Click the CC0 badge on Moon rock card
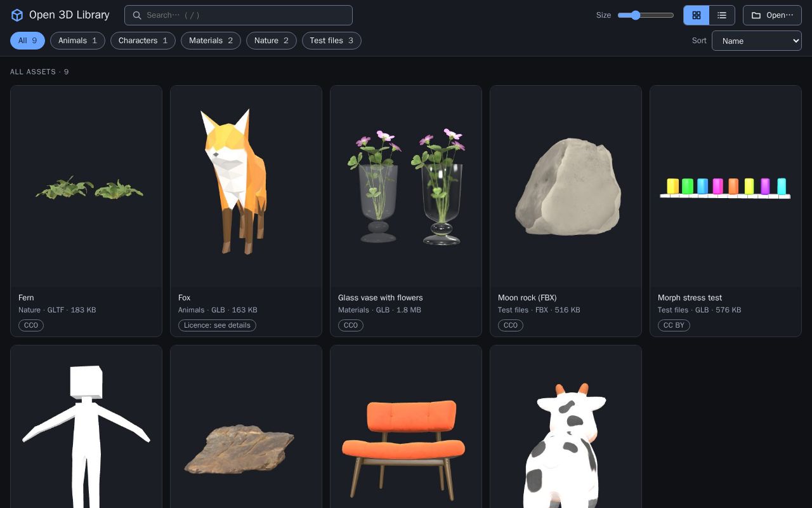Screen dimensions: 812x508 tap(511, 325)
